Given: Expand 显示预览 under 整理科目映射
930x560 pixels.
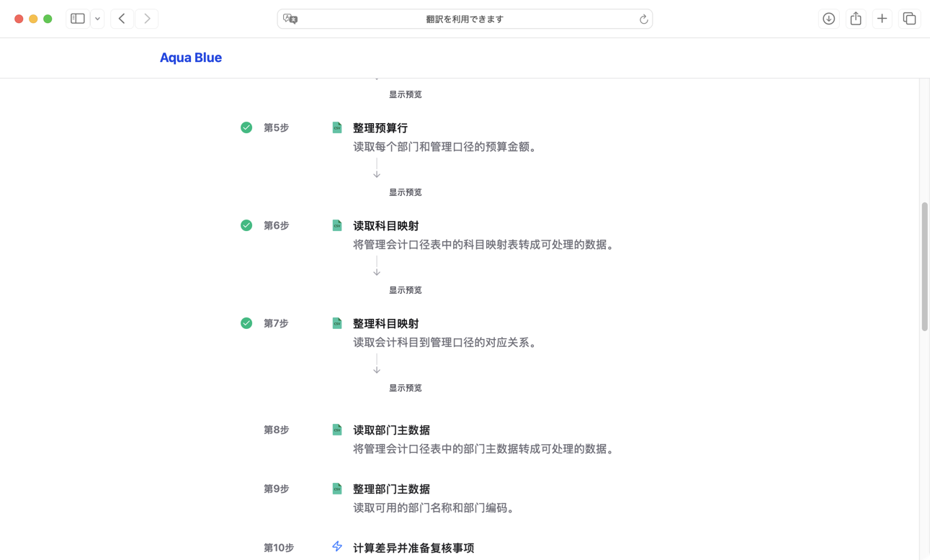Looking at the screenshot, I should pyautogui.click(x=405, y=388).
